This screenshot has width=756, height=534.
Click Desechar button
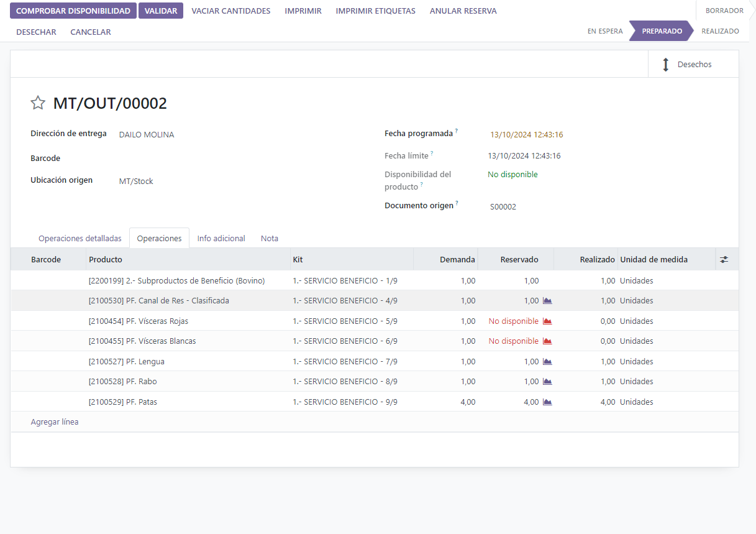pyautogui.click(x=36, y=32)
